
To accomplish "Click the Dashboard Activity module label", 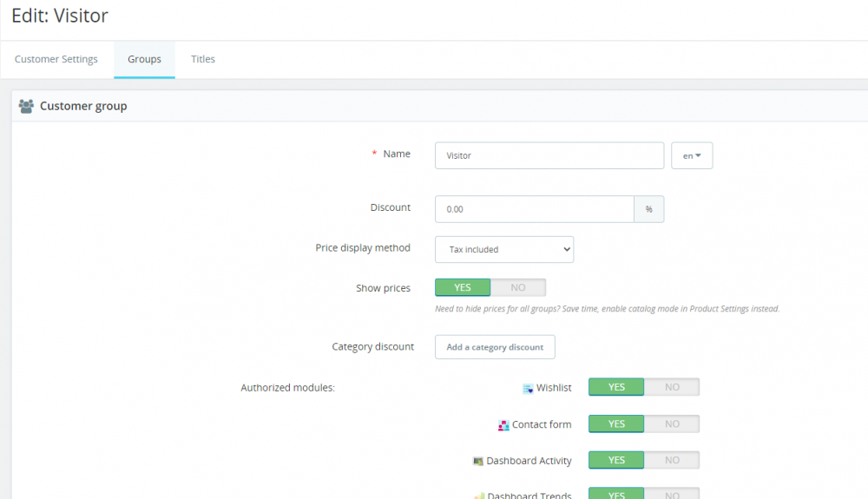I will point(529,461).
